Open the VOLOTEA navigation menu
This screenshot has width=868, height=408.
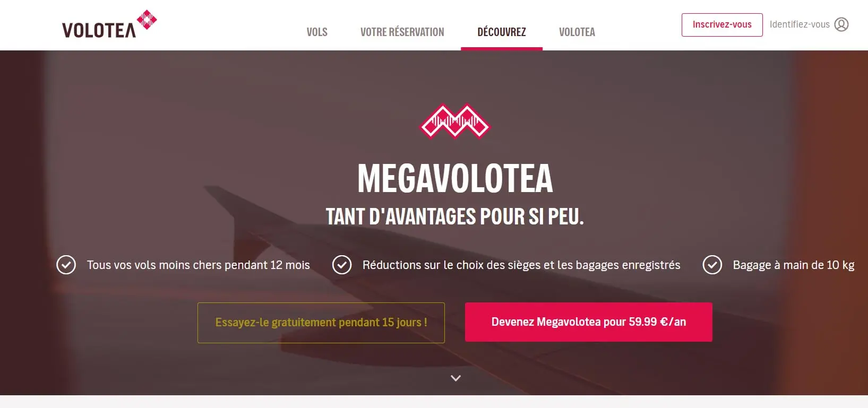coord(577,32)
